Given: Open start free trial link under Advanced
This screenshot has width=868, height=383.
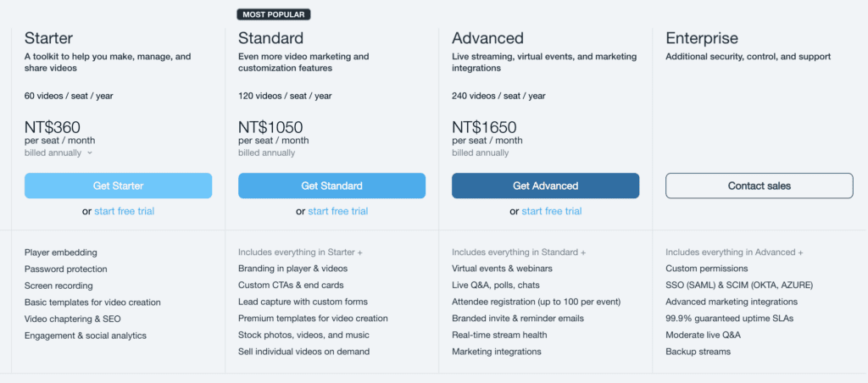Looking at the screenshot, I should [551, 211].
